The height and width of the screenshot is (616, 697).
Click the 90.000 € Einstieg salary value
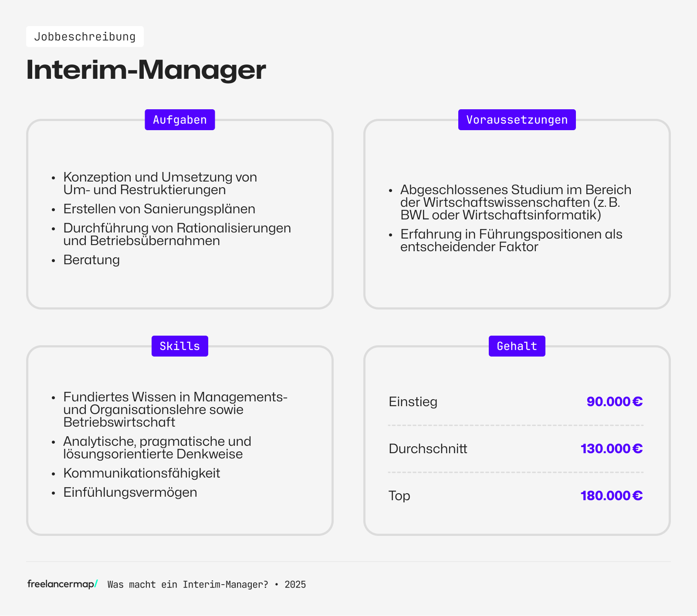point(614,401)
